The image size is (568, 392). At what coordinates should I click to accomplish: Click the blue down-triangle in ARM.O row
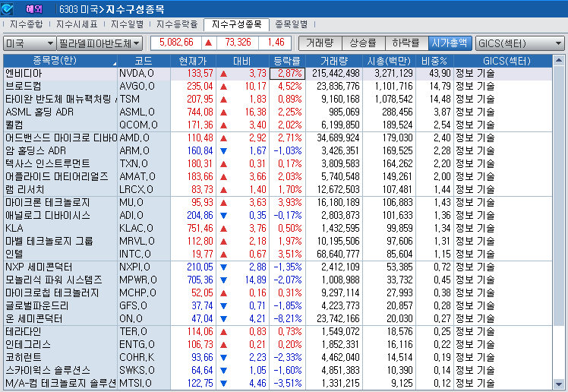[223, 151]
